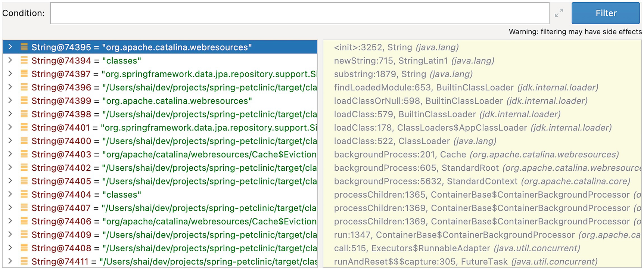Click the object icon for String@74401
The width and height of the screenshot is (644, 270).
coord(24,128)
